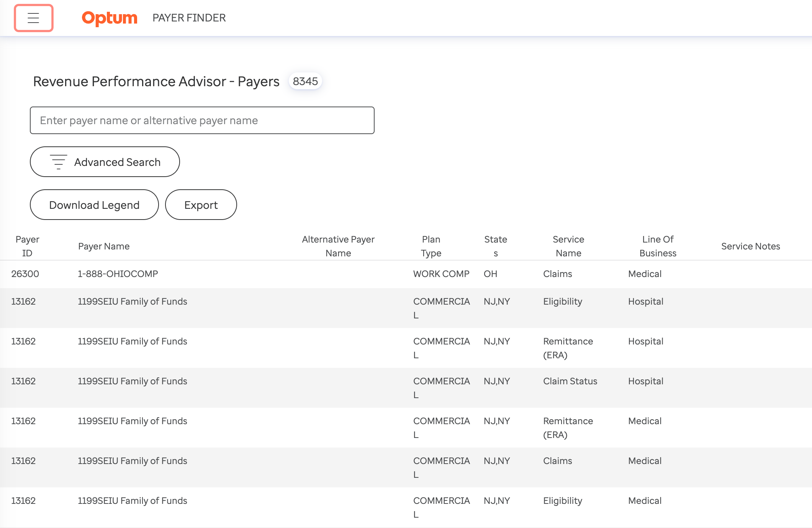Click the Alternative Payer Name column header
This screenshot has height=528, width=812.
click(x=338, y=246)
